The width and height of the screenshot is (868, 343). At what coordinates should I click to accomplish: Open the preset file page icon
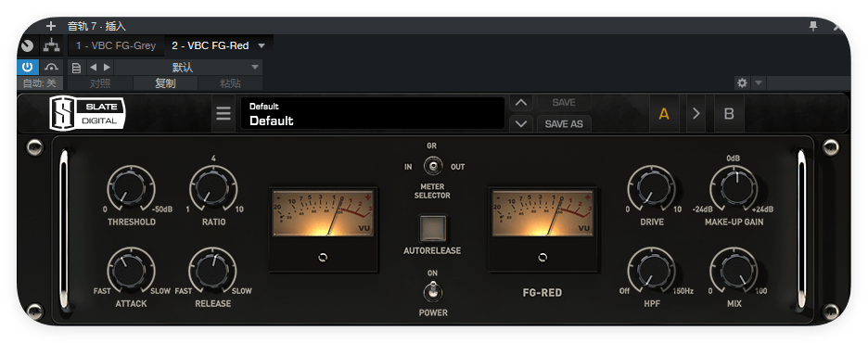pyautogui.click(x=76, y=68)
